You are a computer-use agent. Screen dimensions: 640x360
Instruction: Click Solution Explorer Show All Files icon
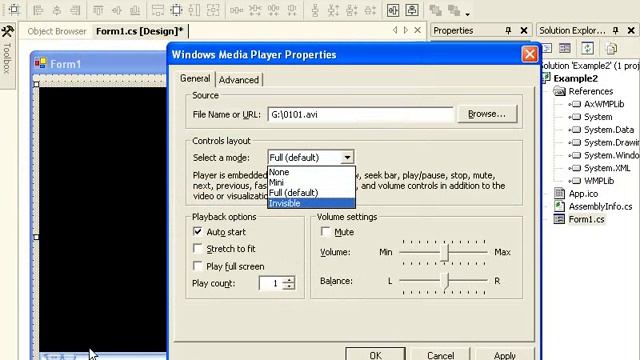(x=611, y=48)
